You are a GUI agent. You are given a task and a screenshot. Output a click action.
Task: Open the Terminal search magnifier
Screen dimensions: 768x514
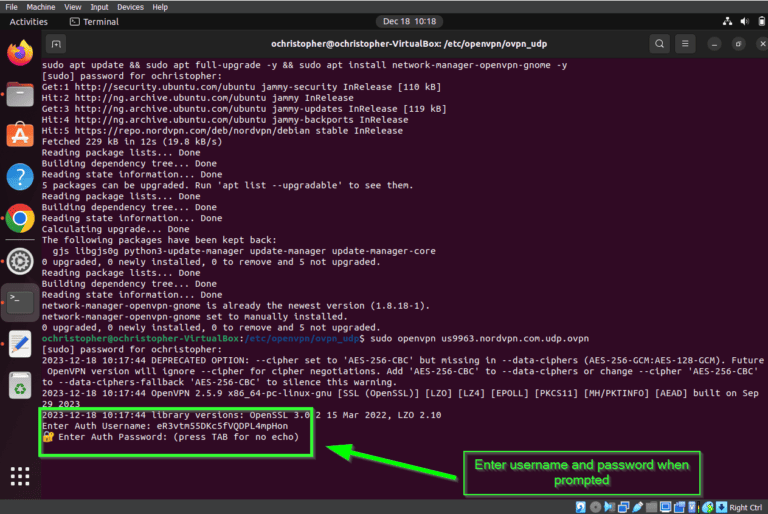tap(659, 44)
